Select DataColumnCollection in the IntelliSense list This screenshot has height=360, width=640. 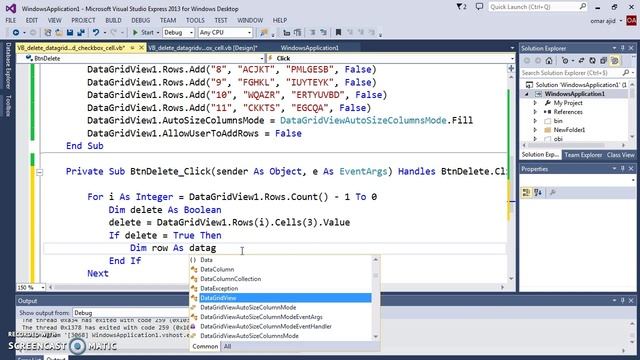[231, 279]
